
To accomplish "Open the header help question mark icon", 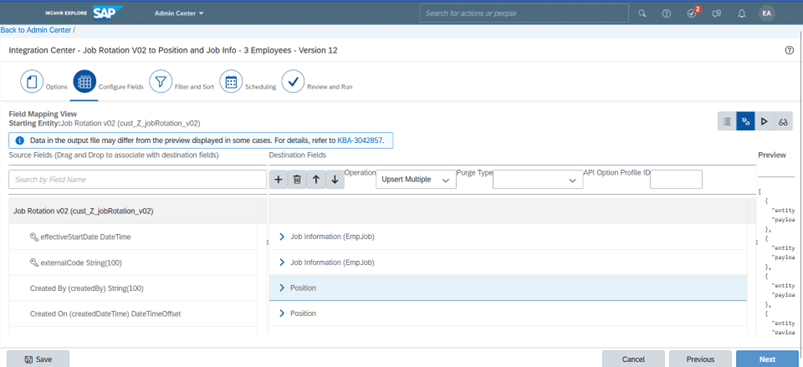I will (666, 14).
